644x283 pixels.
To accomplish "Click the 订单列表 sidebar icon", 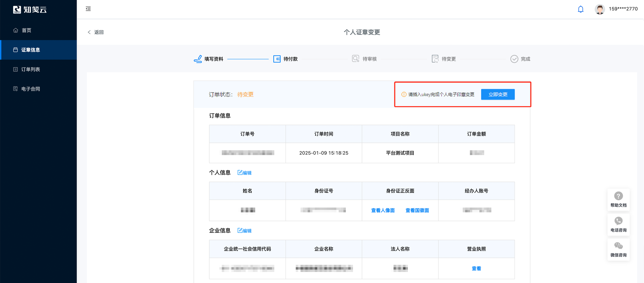I will [16, 69].
